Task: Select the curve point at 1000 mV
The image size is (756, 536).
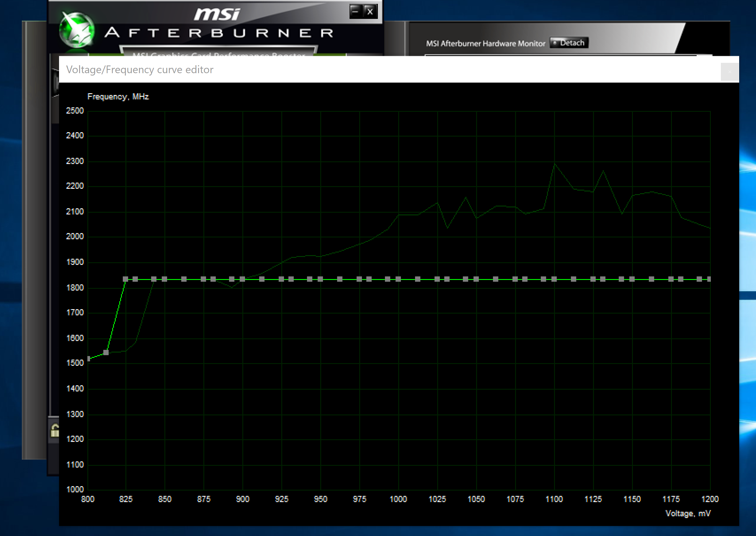Action: [398, 279]
